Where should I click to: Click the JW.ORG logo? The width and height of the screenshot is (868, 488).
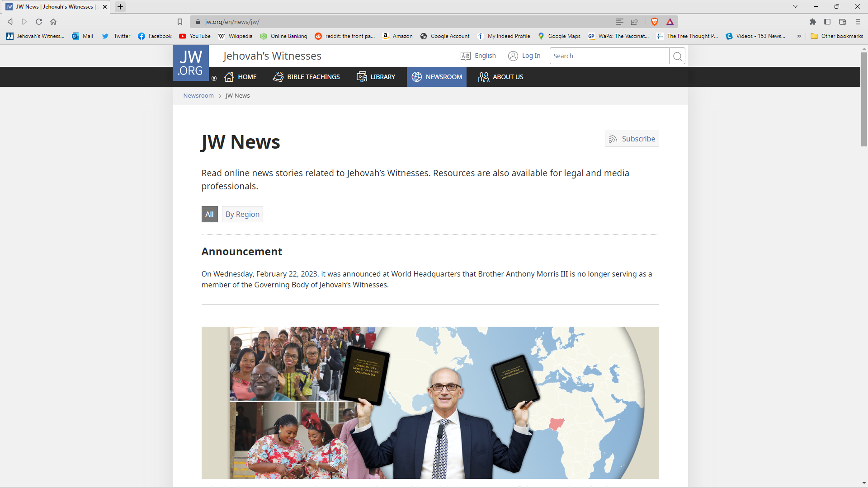(191, 63)
